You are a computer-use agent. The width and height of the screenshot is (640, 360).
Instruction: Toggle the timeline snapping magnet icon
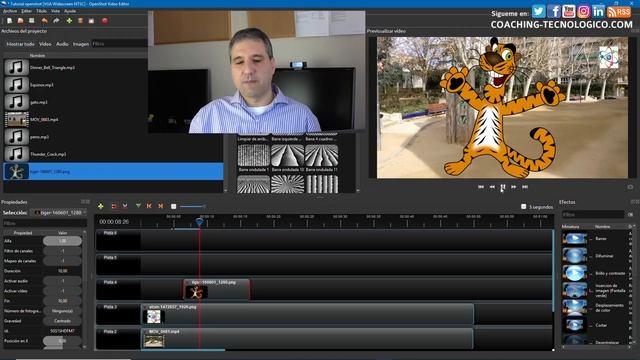pyautogui.click(x=114, y=207)
